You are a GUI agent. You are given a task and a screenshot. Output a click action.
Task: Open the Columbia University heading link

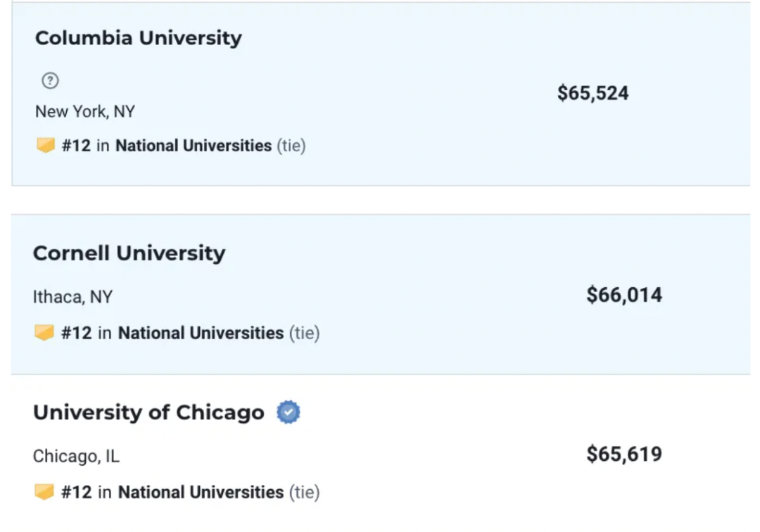click(139, 38)
